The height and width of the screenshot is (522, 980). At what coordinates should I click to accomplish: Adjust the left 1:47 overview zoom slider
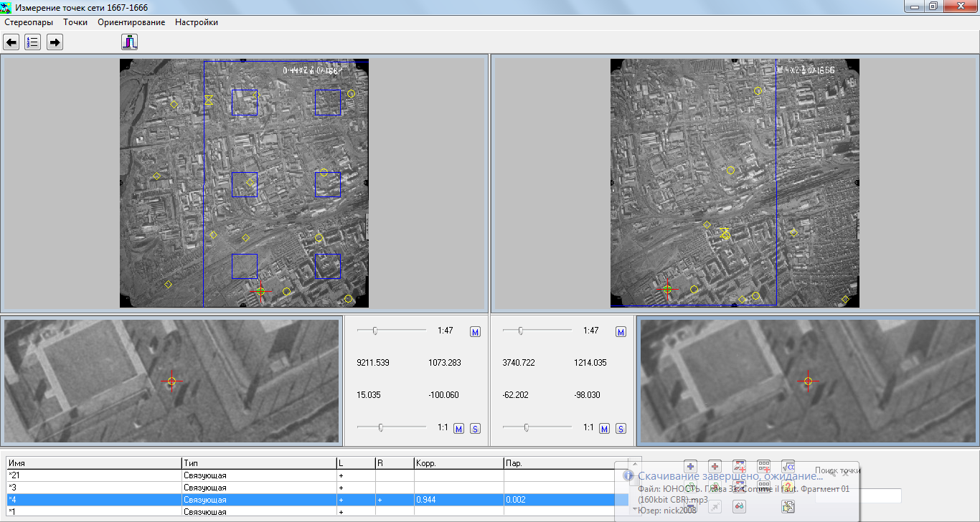pyautogui.click(x=375, y=331)
